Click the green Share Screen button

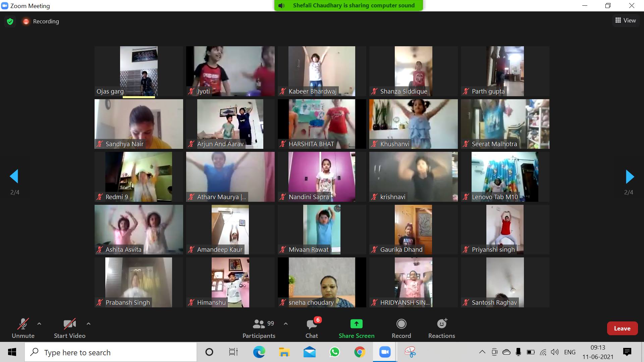(356, 328)
